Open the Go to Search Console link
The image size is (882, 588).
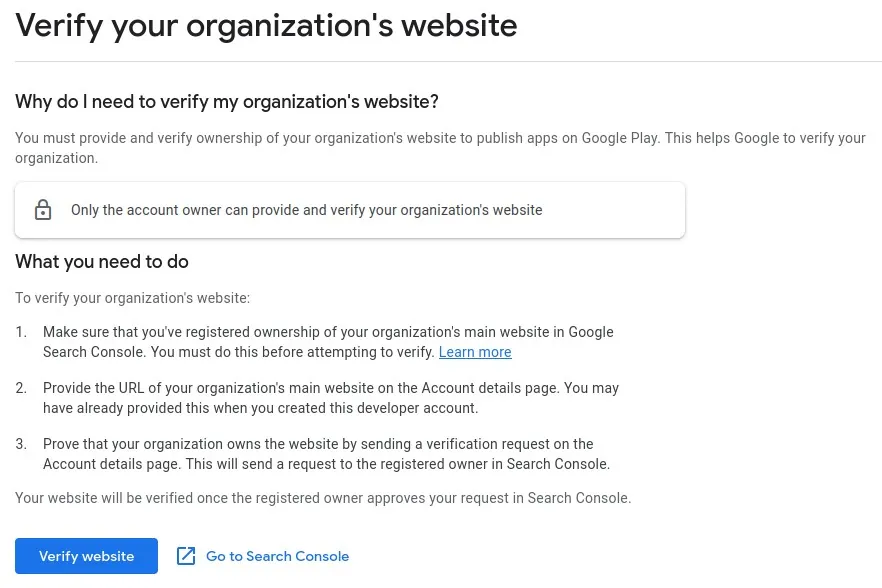275,556
